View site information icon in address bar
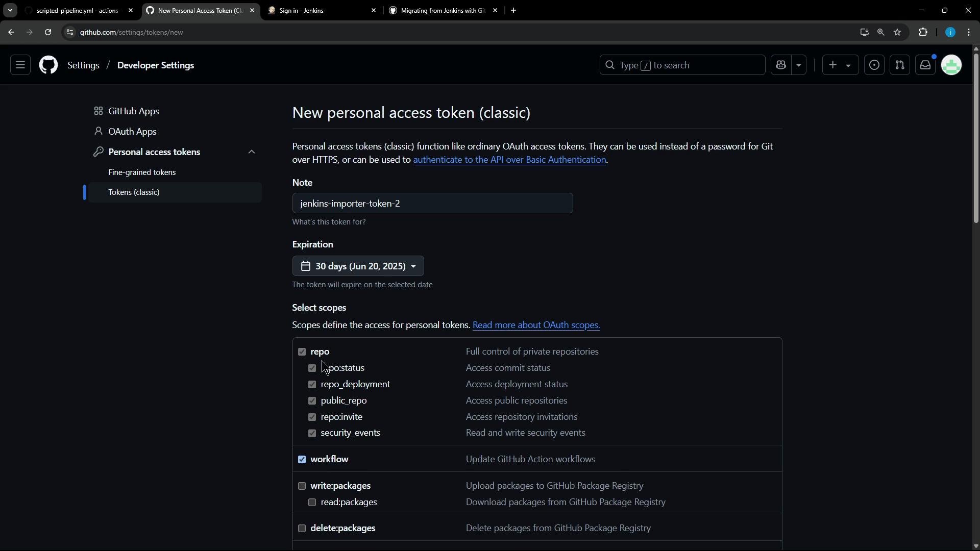This screenshot has width=980, height=551. pos(70,32)
